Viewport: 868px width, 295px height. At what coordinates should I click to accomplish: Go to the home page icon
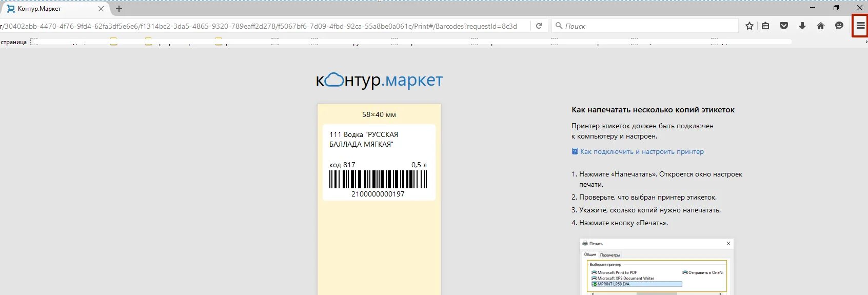[821, 26]
